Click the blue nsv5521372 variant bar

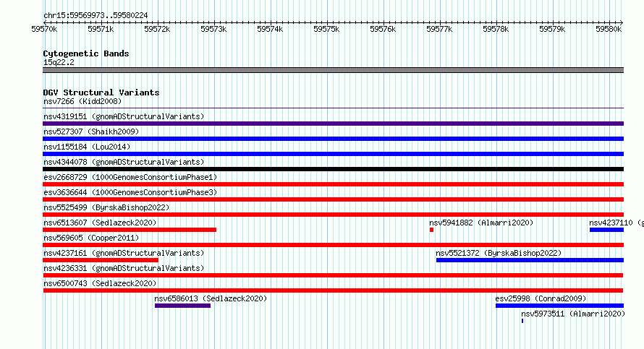click(530, 260)
